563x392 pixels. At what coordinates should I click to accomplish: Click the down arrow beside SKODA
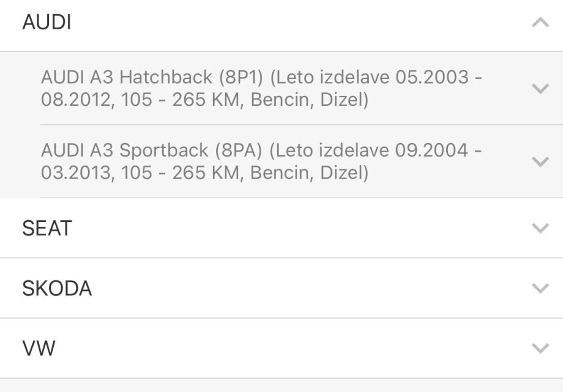coord(540,288)
